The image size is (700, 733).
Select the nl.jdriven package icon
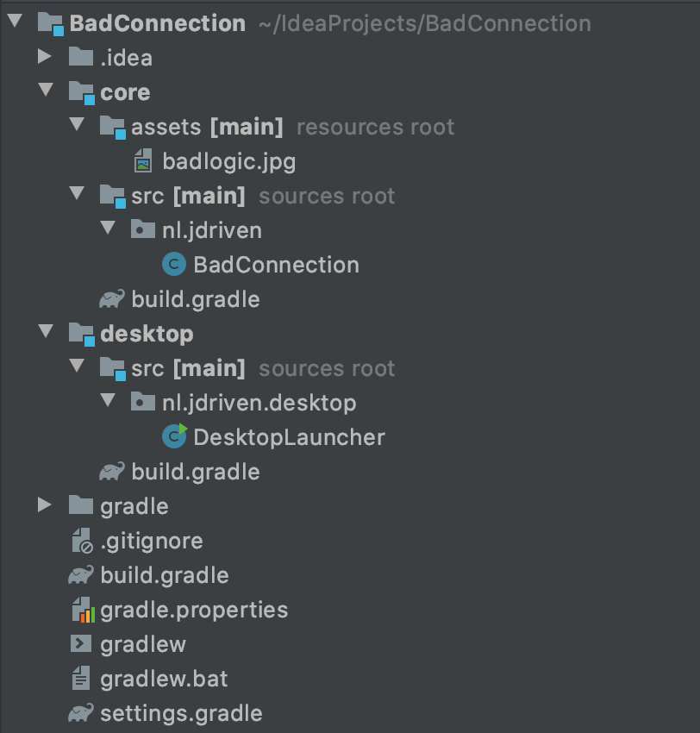144,230
